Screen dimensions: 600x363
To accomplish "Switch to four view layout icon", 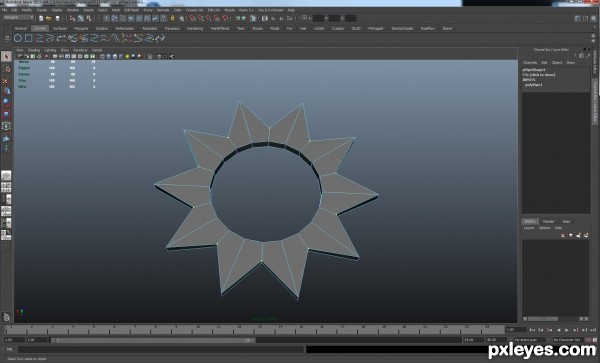I will 6,187.
